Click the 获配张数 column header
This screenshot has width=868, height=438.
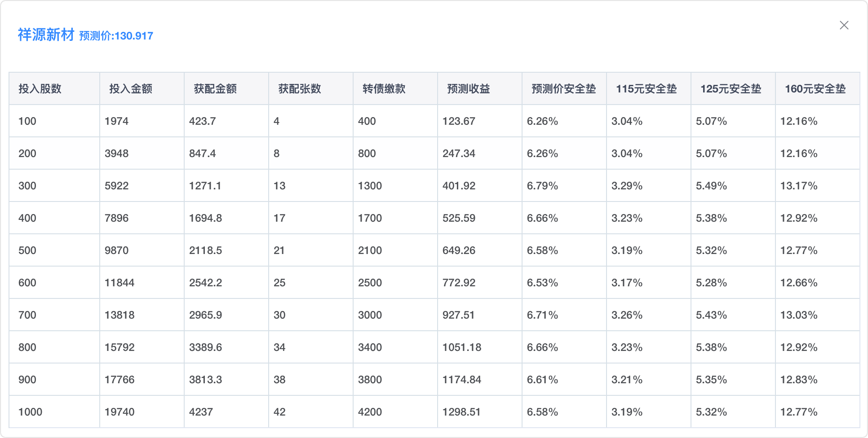tap(300, 89)
